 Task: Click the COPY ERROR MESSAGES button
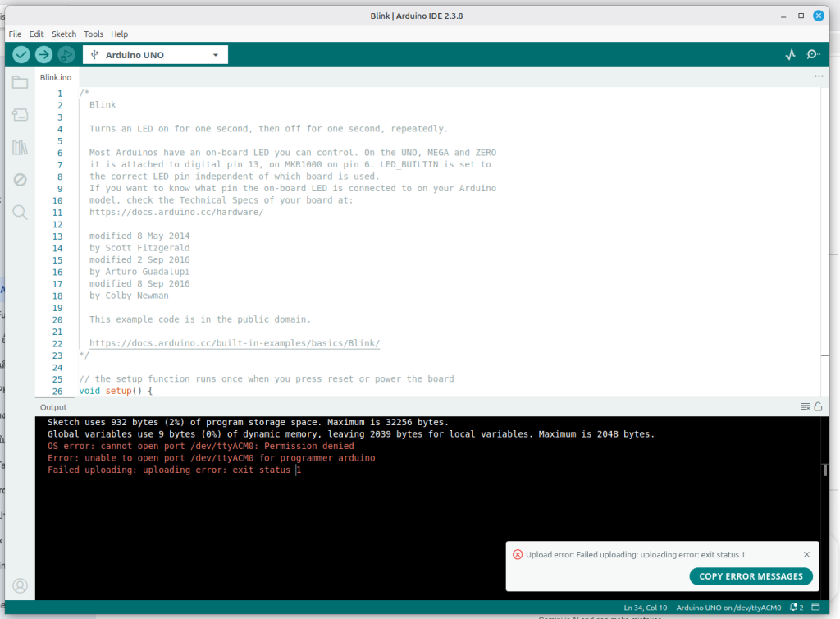coord(751,576)
